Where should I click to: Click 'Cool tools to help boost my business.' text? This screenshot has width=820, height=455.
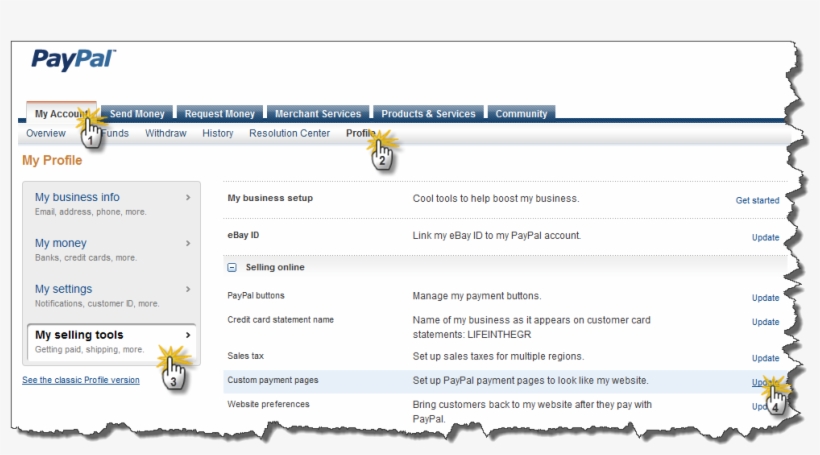tap(496, 199)
